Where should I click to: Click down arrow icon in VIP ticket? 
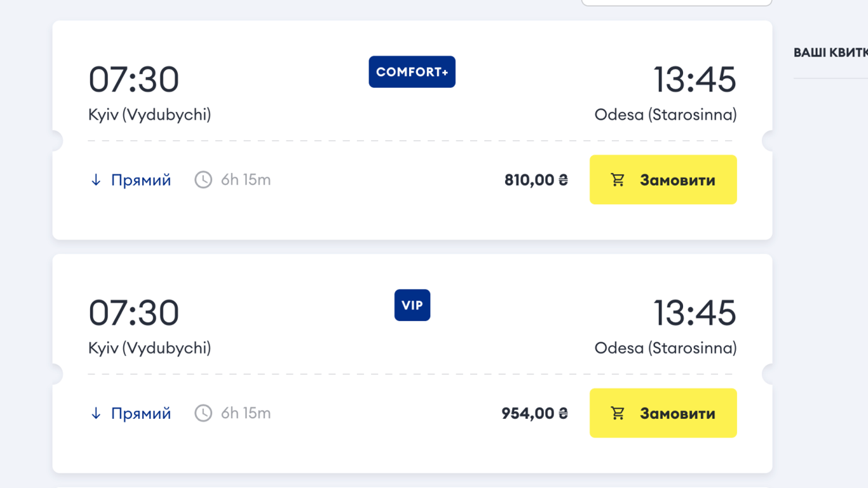pos(96,414)
